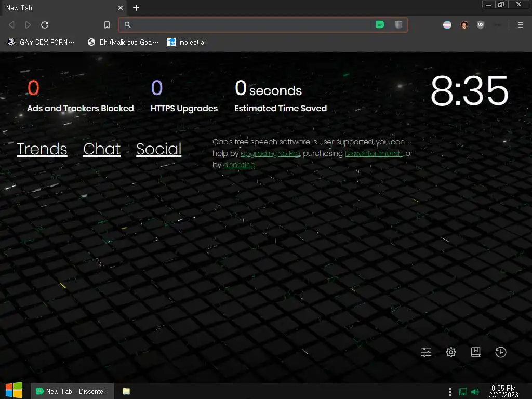This screenshot has height=399, width=532.
Task: Open the green Dissenter comments icon
Action: (x=380, y=25)
